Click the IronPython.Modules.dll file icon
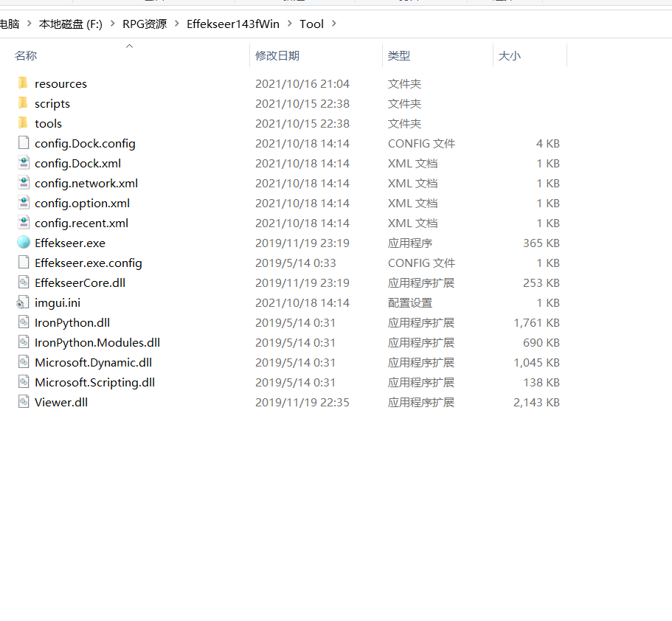 pyautogui.click(x=24, y=342)
